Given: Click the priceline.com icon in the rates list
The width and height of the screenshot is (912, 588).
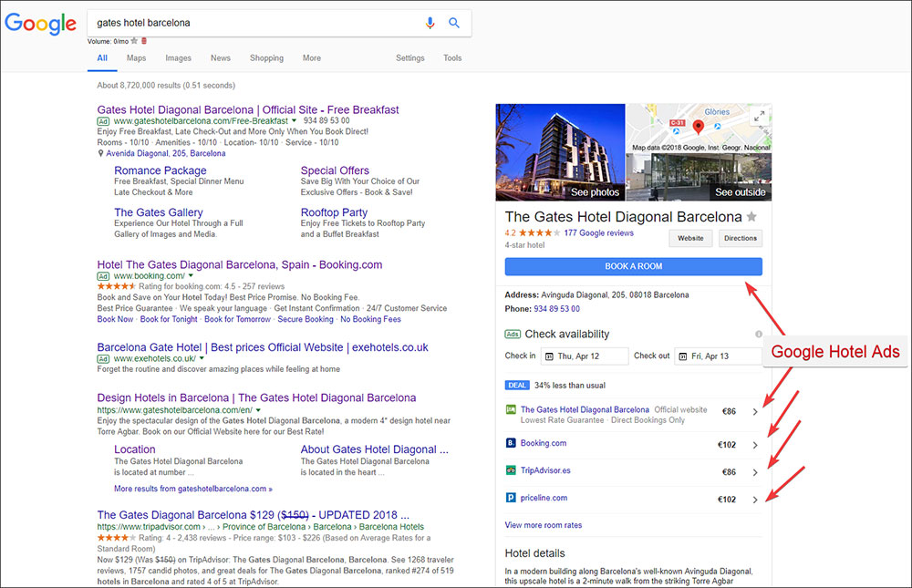Looking at the screenshot, I should click(511, 499).
